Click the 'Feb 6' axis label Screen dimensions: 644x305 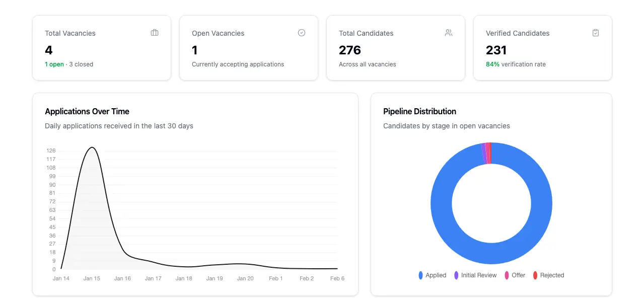coord(336,278)
